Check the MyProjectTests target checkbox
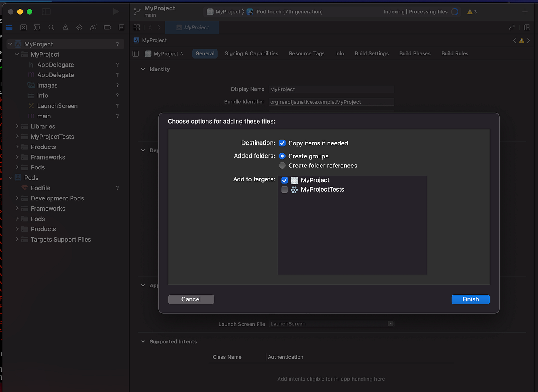This screenshot has width=538, height=392. pyautogui.click(x=284, y=190)
